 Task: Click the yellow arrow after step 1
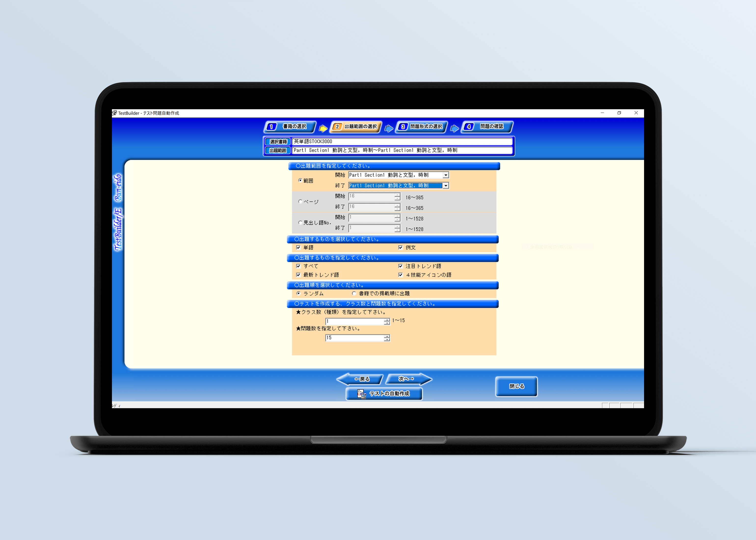click(323, 128)
